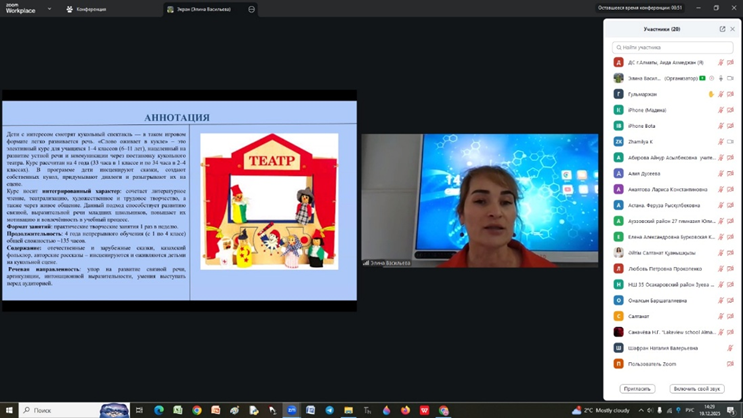Image resolution: width=743 pixels, height=418 pixels.
Task: Toggle the organizer's camera icon
Action: (731, 78)
